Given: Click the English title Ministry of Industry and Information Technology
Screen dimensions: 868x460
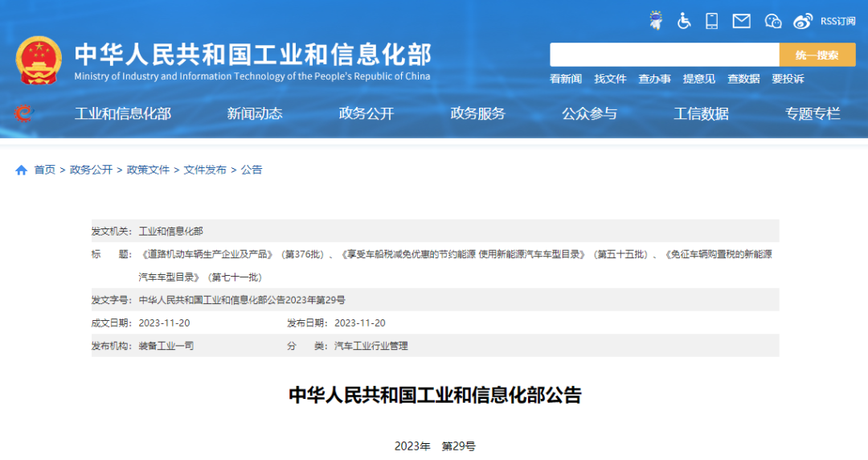Looking at the screenshot, I should tap(252, 76).
